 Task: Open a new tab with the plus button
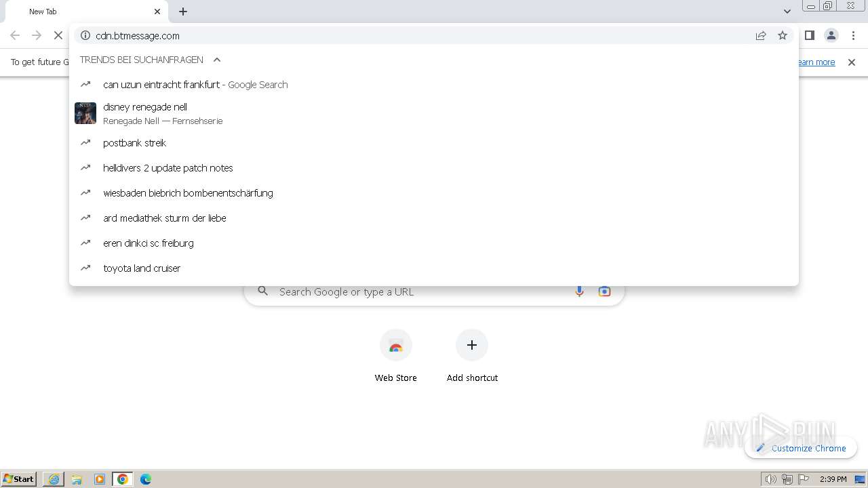[x=183, y=12]
